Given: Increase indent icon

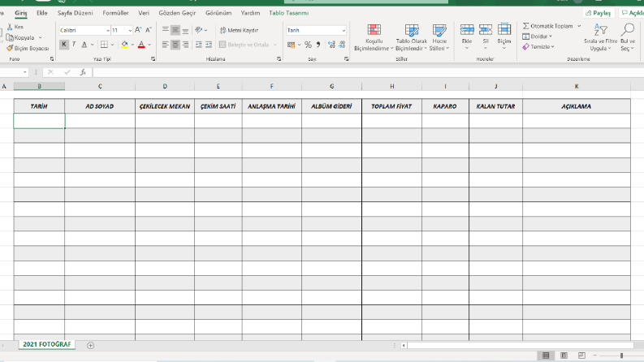Looking at the screenshot, I should tap(209, 45).
